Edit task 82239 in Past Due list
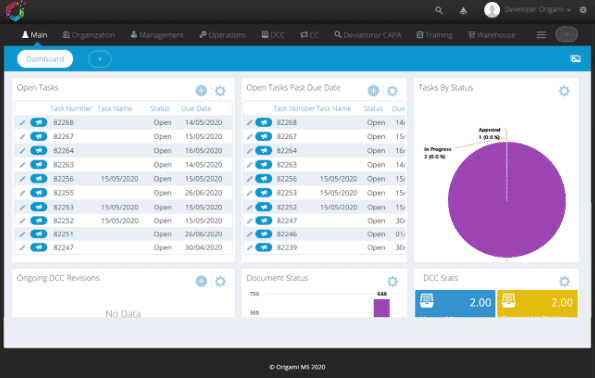The width and height of the screenshot is (595, 378). 249,247
